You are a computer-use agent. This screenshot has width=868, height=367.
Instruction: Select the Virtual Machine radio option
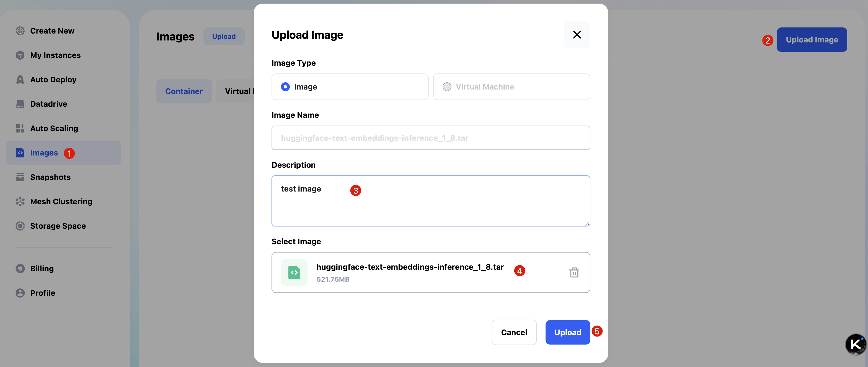coord(447,87)
